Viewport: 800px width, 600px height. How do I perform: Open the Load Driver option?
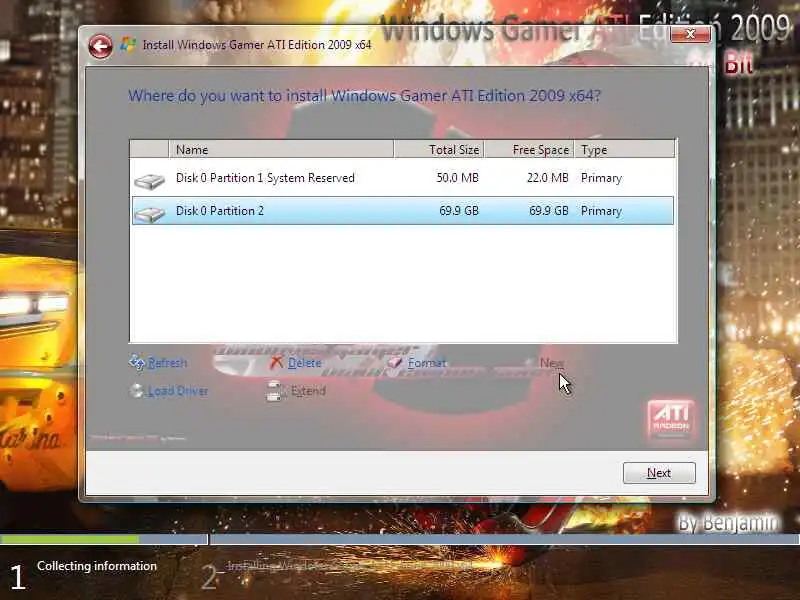(178, 391)
